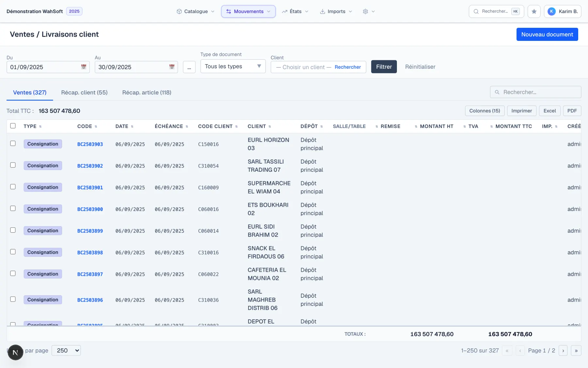Check the row BC2503900 checkbox

[13, 208]
